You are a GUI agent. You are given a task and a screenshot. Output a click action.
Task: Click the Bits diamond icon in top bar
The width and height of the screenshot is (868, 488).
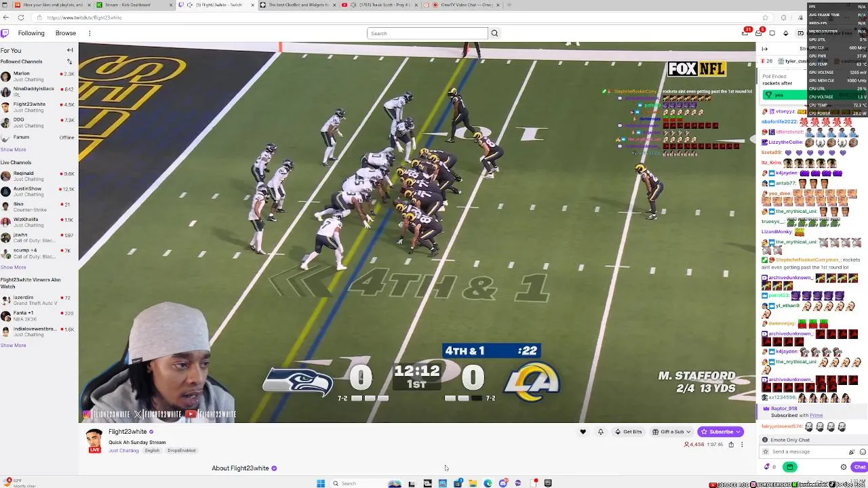[786, 33]
